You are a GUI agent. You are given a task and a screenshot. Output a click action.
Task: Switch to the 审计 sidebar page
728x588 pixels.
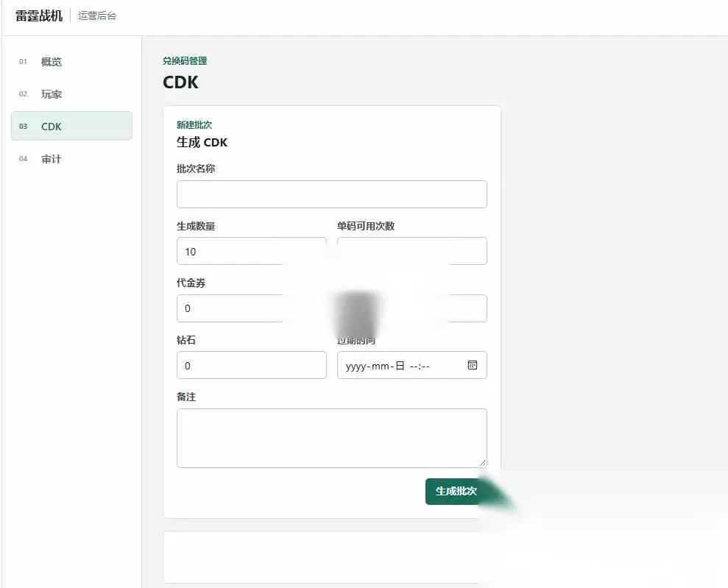coord(71,159)
